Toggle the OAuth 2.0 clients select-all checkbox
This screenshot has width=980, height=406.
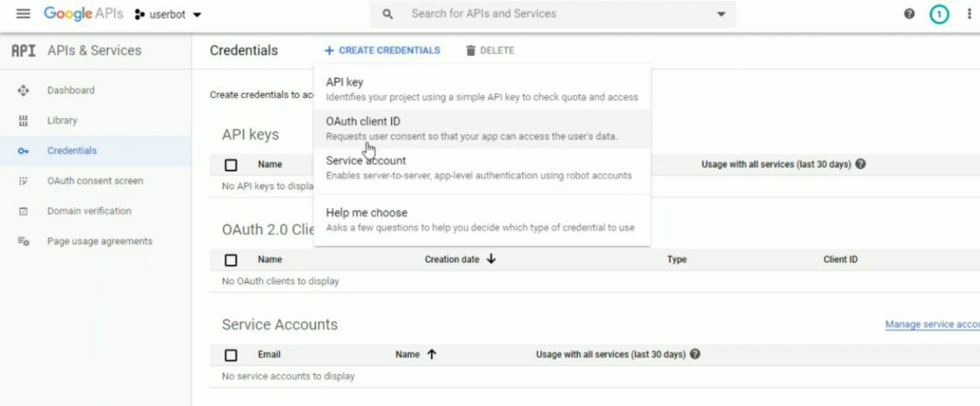[231, 260]
